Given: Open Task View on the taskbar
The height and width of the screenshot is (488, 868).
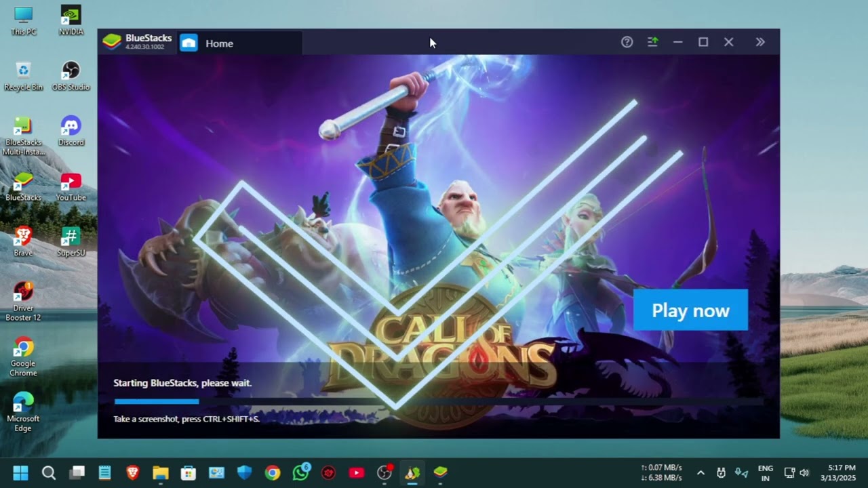Looking at the screenshot, I should pyautogui.click(x=77, y=472).
